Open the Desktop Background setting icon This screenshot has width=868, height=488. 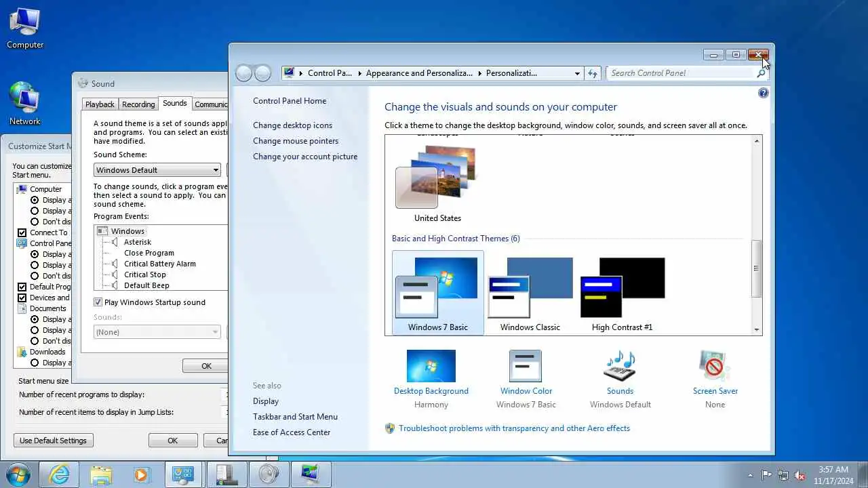[431, 366]
